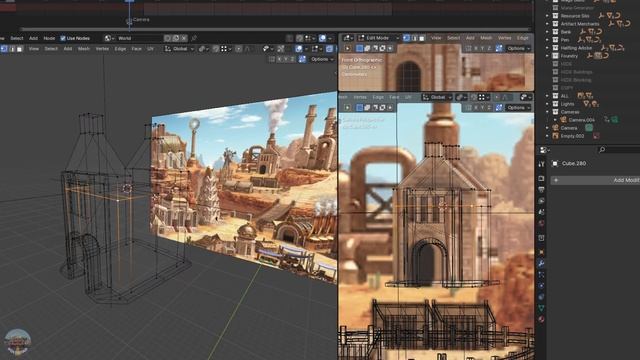Open UV menu in left viewport

[x=150, y=49]
